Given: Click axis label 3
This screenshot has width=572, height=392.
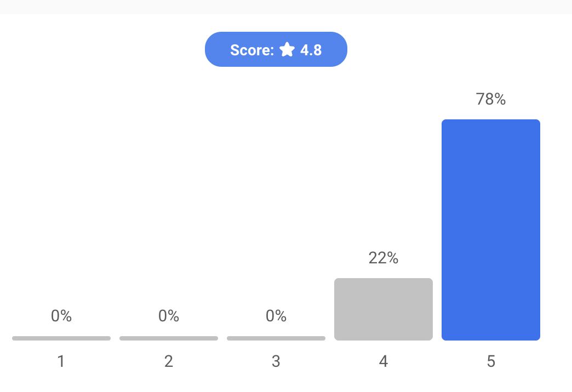Looking at the screenshot, I should point(276,361).
